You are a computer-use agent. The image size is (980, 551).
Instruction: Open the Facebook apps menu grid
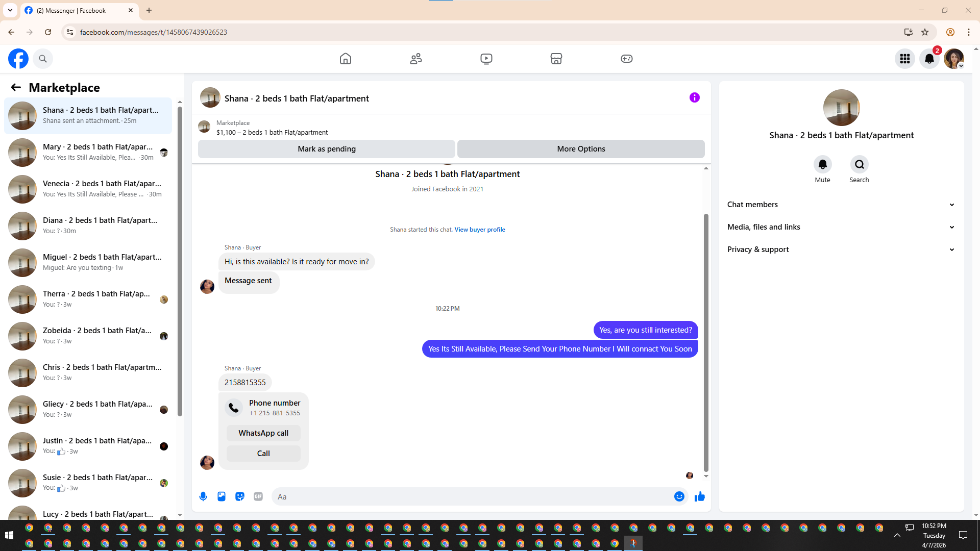point(905,59)
